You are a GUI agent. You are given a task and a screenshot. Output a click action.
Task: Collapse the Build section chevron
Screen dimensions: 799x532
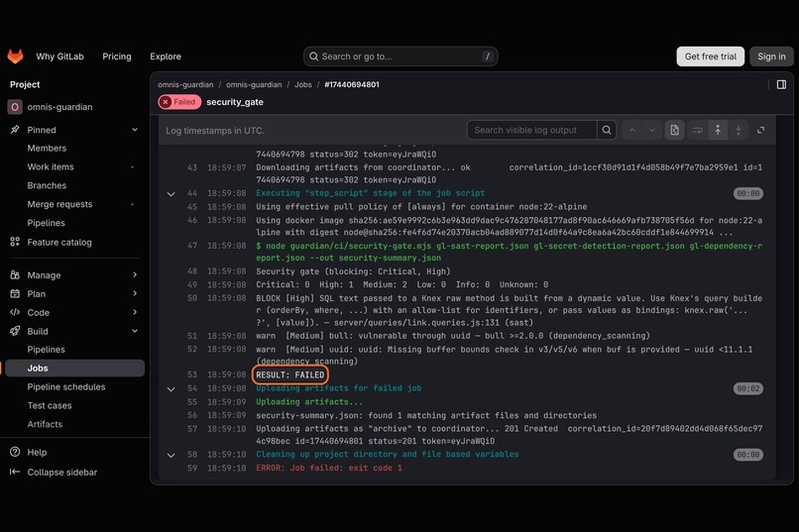coord(135,331)
